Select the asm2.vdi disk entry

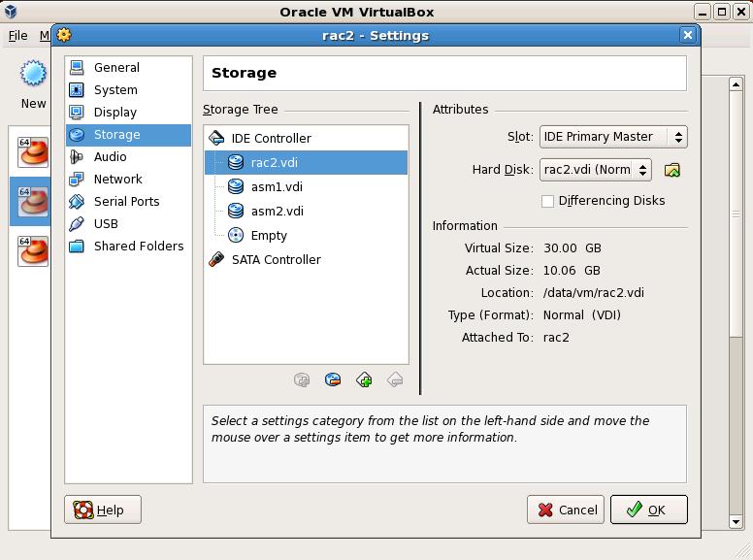277,211
